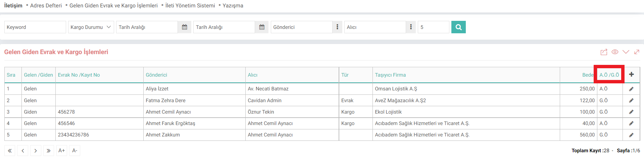Open Gönderici selection dots menu
Screen dimensions: 644x162
tap(337, 27)
